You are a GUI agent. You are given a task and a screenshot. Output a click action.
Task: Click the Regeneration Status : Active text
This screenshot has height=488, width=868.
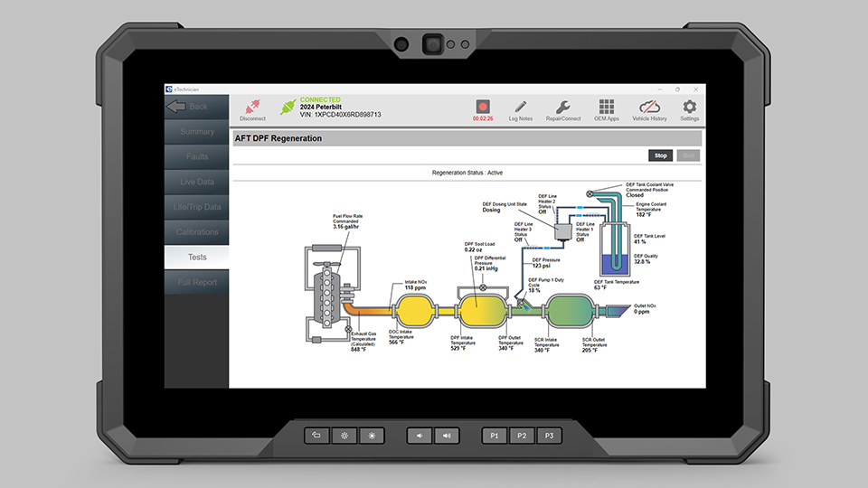point(467,173)
